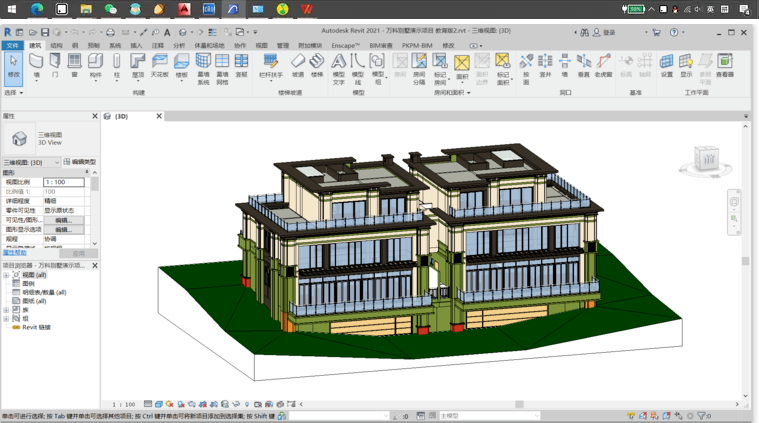Viewport: 759px width, 423px height.
Task: Select the Wall opening (墙) tool
Action: coord(564,65)
